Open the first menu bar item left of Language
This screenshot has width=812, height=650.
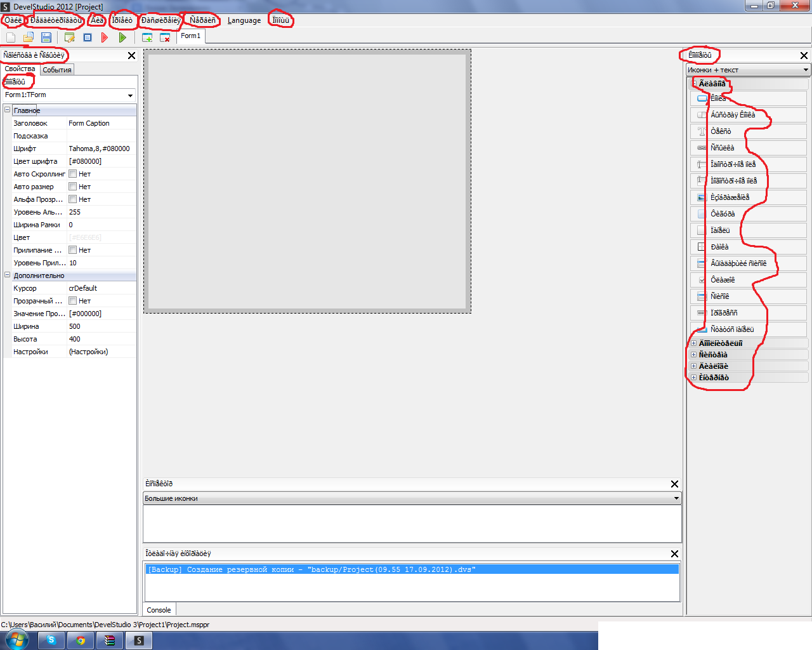pyautogui.click(x=202, y=20)
